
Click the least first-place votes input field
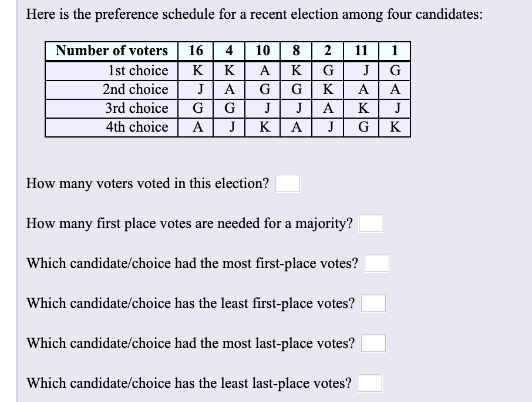point(373,303)
